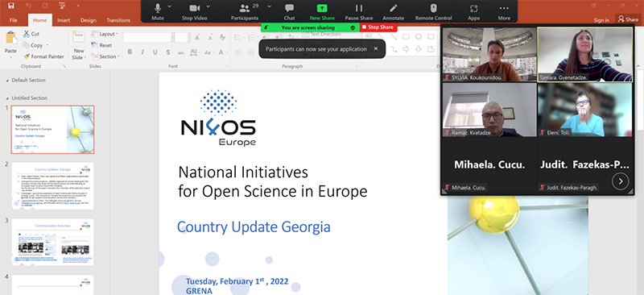Open the More options menu
This screenshot has width=644, height=295.
pos(504,11)
